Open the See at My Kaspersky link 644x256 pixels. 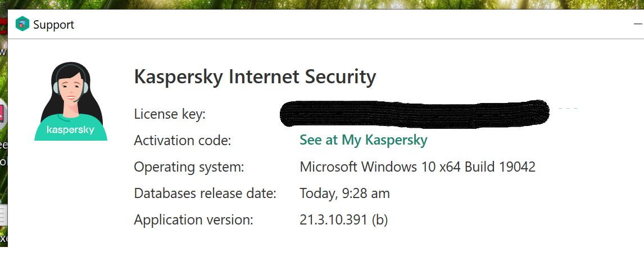pyautogui.click(x=363, y=140)
